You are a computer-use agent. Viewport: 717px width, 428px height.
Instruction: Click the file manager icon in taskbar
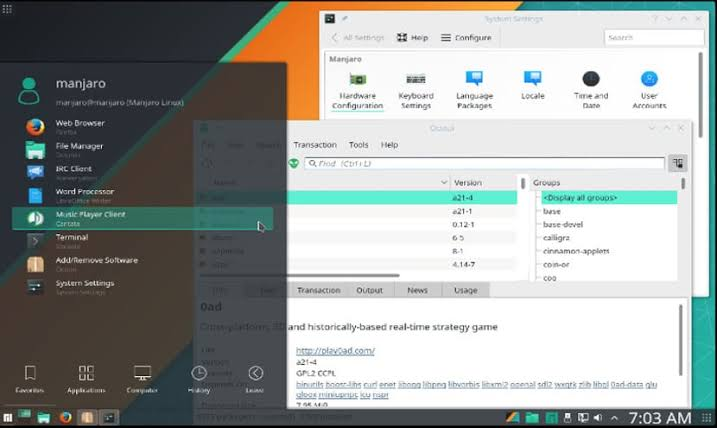[x=43, y=417]
